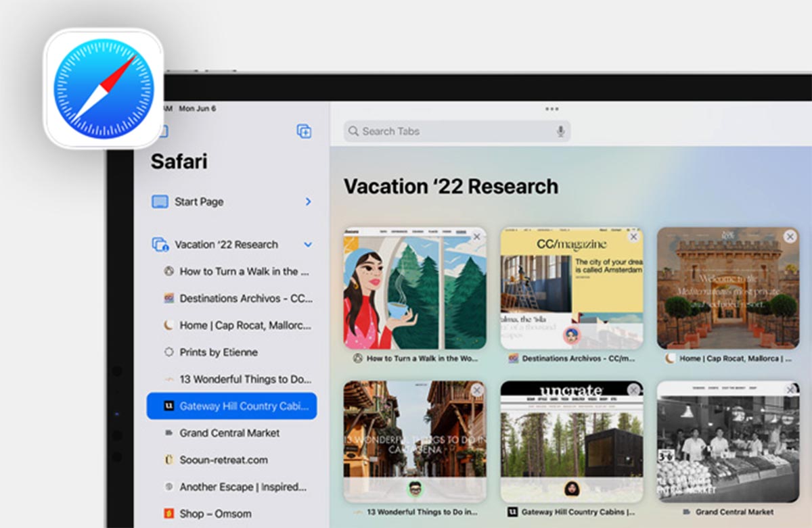812x528 pixels.
Task: Open the Start Page sidebar entry
Action: pyautogui.click(x=232, y=201)
